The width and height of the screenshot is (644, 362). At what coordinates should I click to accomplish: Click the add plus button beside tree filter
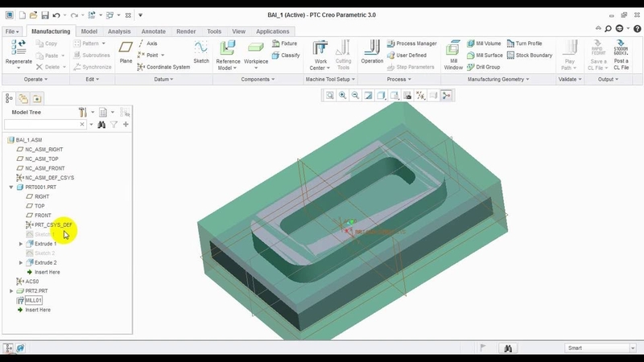pos(126,125)
